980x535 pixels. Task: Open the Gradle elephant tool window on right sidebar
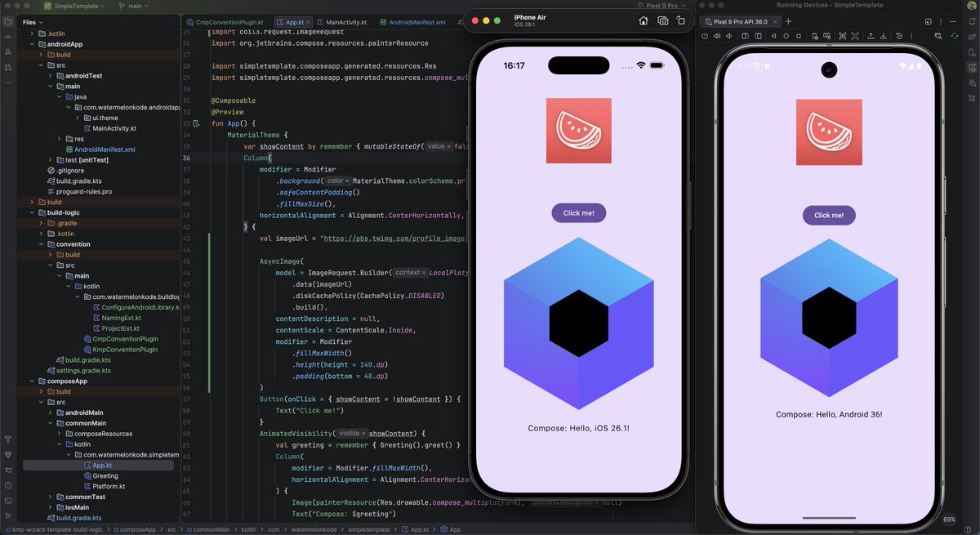coord(972,36)
